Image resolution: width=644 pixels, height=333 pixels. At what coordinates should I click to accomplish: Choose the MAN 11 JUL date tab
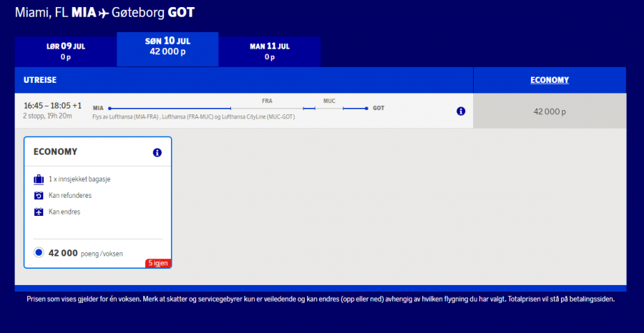[x=269, y=51]
